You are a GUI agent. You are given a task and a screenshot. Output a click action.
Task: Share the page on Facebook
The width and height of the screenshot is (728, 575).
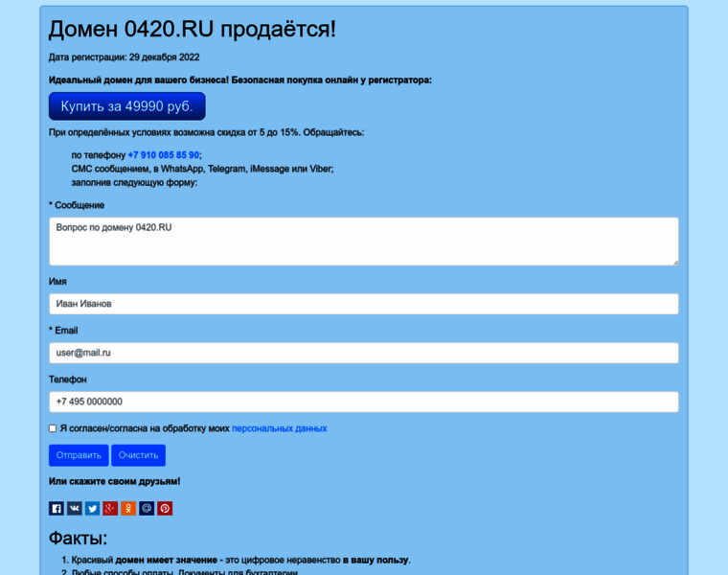[x=57, y=508]
